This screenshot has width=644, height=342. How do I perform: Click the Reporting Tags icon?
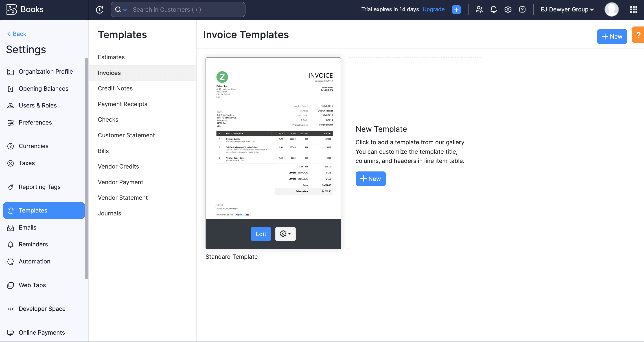click(11, 187)
